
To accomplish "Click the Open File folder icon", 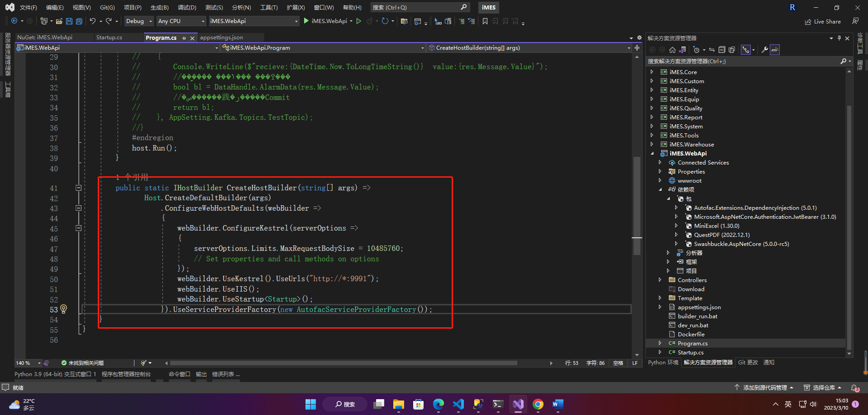I will point(59,21).
